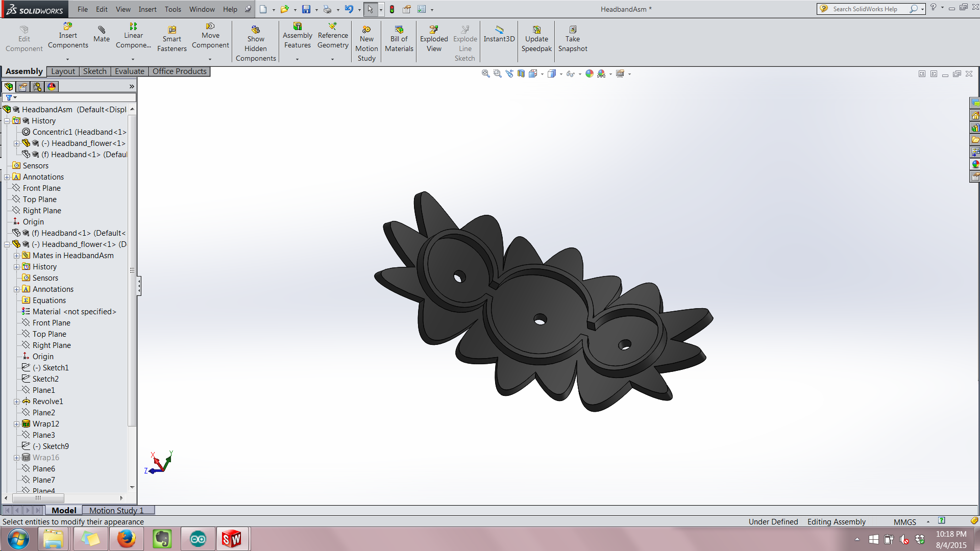
Task: Switch to Motion Study 1 tab
Action: point(116,510)
